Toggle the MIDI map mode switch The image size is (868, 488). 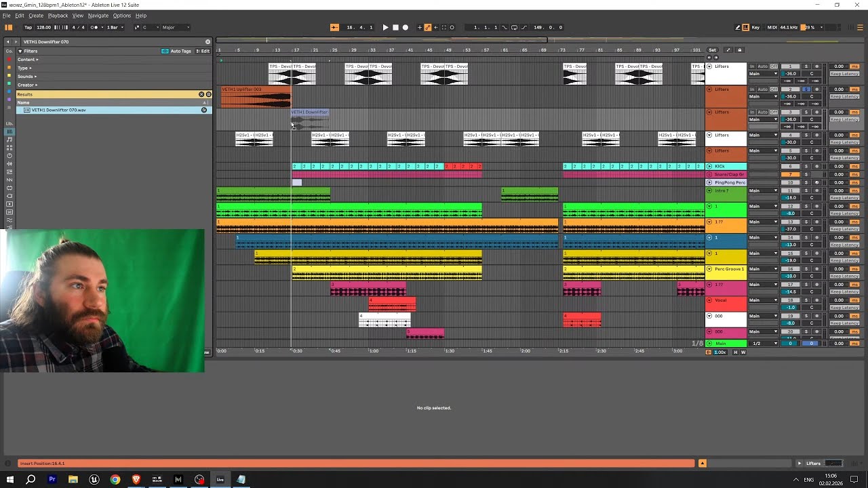click(x=772, y=27)
